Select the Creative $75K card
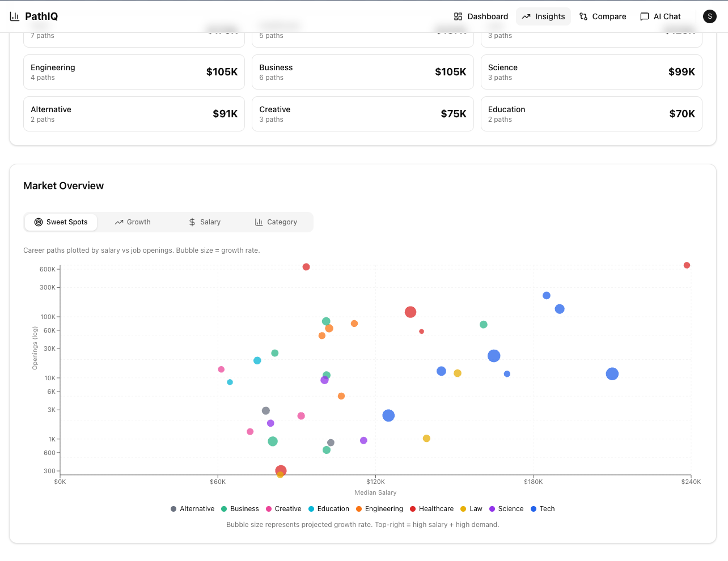The height and width of the screenshot is (561, 728). coord(363,114)
